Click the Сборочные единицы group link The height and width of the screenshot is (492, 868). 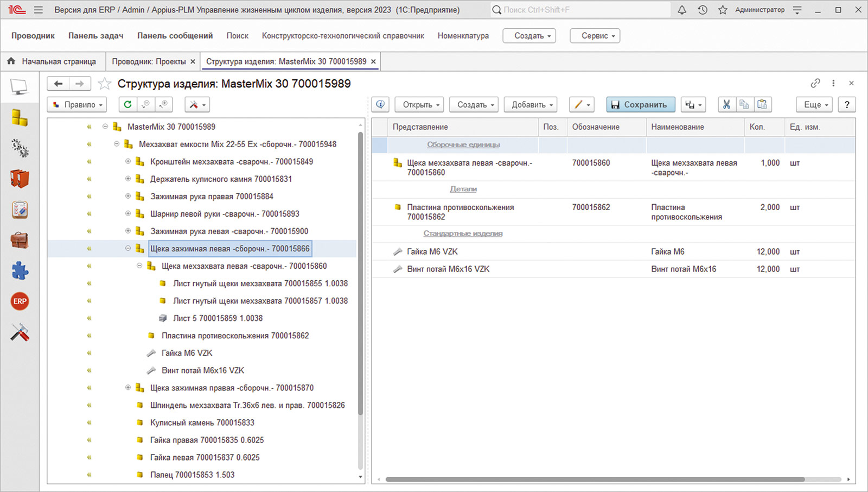pos(463,144)
